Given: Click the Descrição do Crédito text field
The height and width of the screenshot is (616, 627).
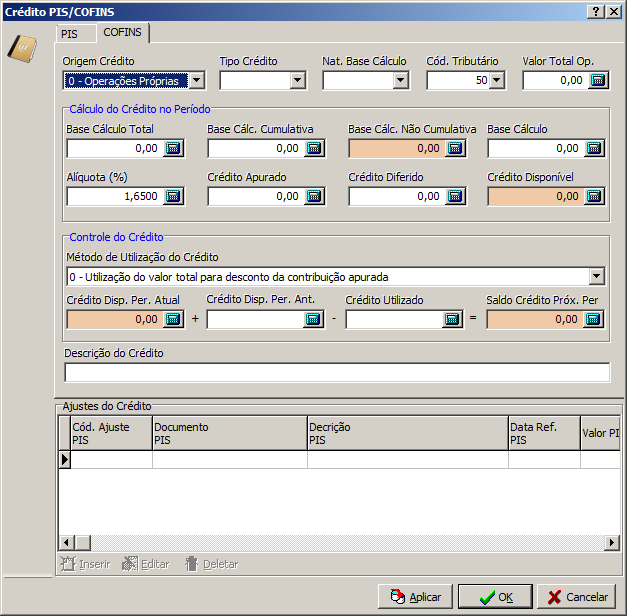Looking at the screenshot, I should (x=336, y=373).
